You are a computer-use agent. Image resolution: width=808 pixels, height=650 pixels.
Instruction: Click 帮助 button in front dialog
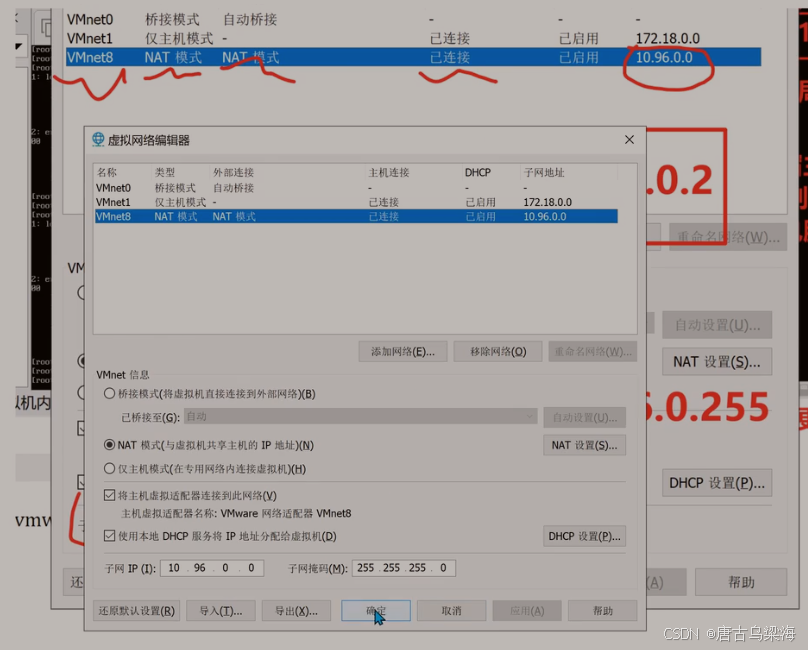[602, 611]
